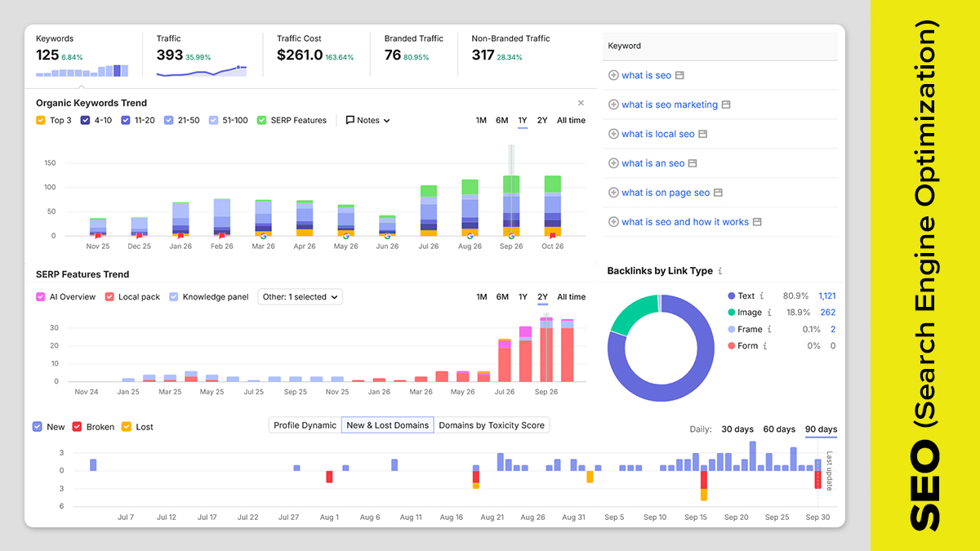This screenshot has width=980, height=551.
Task: Click the purple Text legend color dot
Action: [731, 296]
